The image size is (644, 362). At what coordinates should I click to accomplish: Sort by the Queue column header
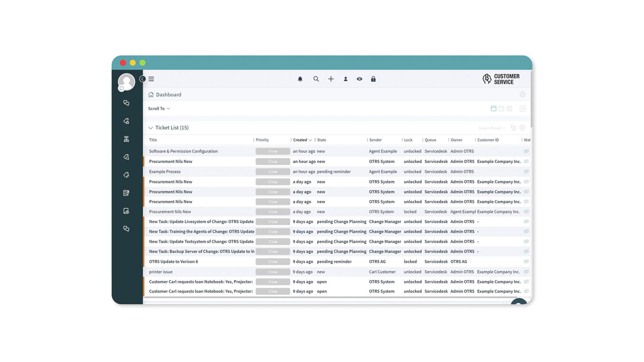click(430, 140)
